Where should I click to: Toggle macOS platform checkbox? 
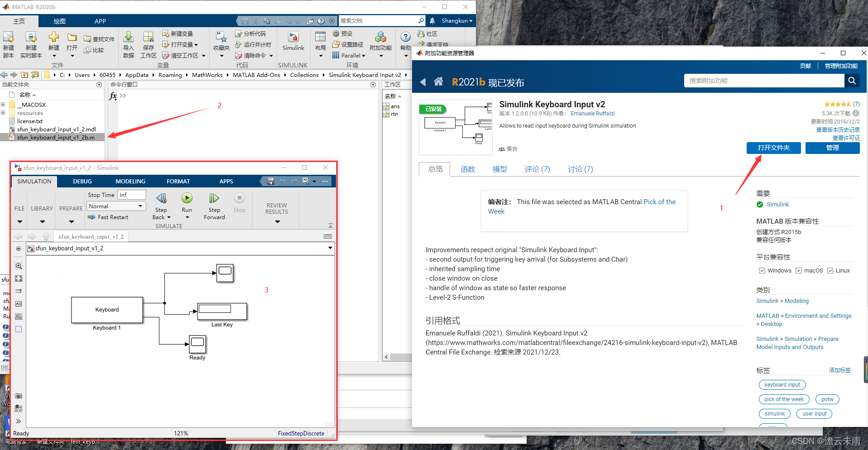tap(799, 271)
